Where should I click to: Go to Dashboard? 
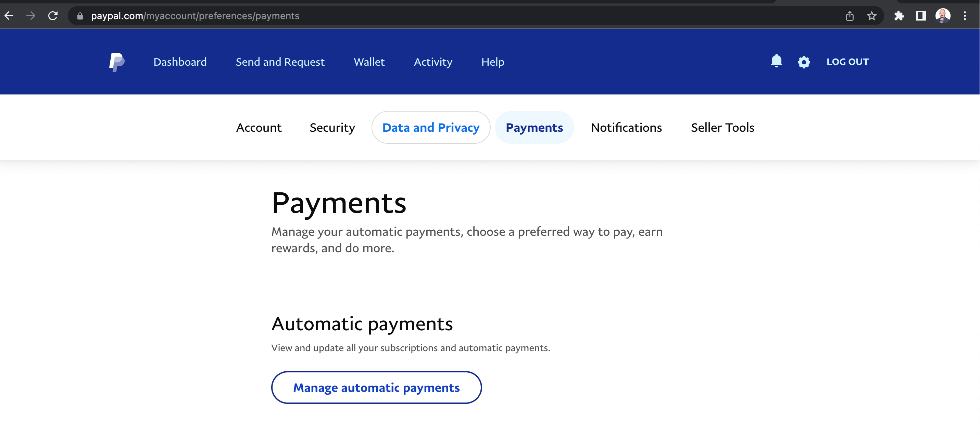coord(180,62)
